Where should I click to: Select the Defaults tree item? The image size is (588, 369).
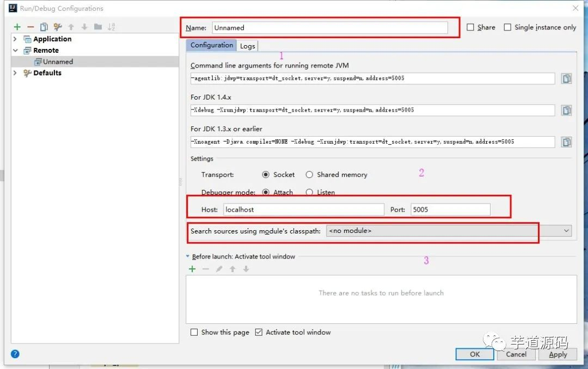(x=47, y=73)
